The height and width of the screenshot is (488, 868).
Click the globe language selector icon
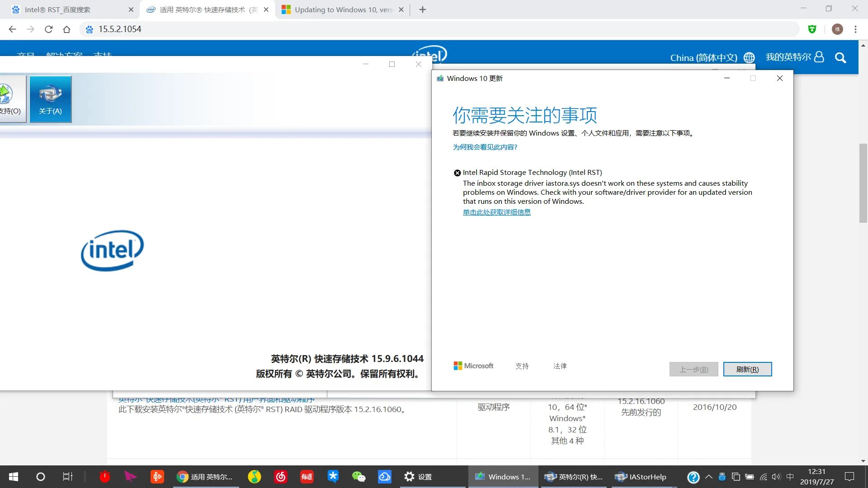(x=749, y=57)
